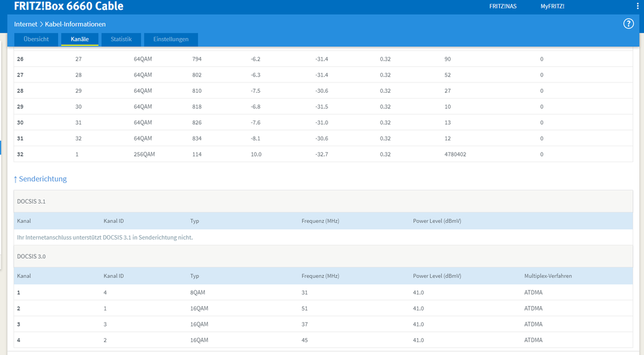Screen dimensions: 644x355
Task: Click 41.0 power level in upstream channel 3
Action: pos(418,324)
